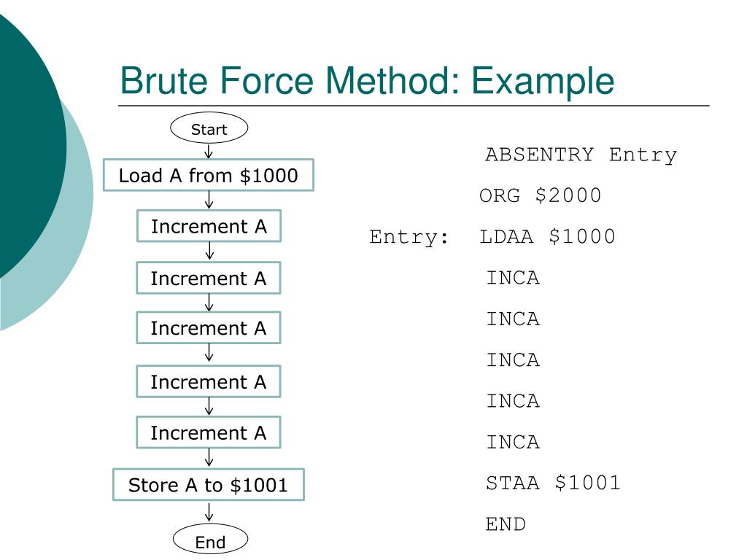Select the STAA $1001 instruction
Image resolution: width=747 pixels, height=560 pixels.
point(553,483)
